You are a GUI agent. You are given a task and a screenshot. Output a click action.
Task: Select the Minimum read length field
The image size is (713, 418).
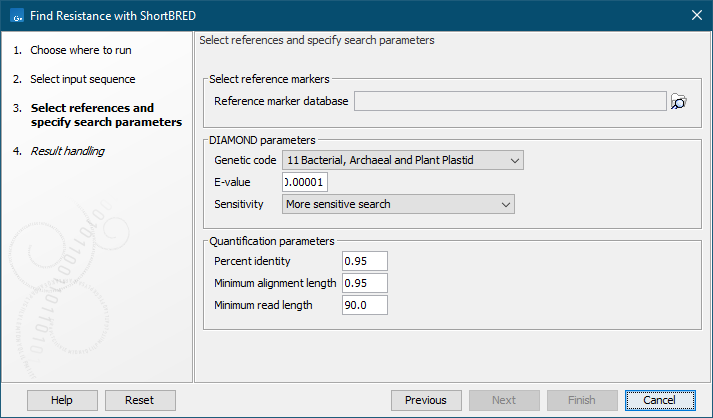(x=364, y=305)
